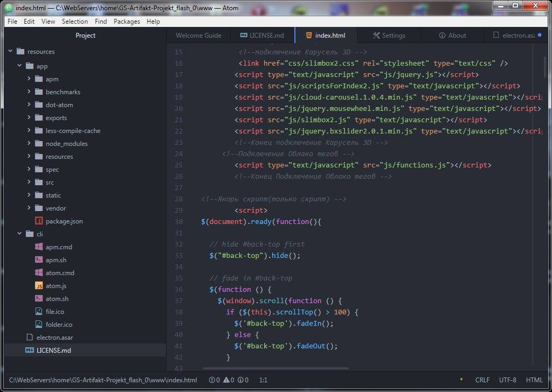Screen dimensions: 552x392
Task: Click the dot-atom folder icon
Action: [x=39, y=105]
